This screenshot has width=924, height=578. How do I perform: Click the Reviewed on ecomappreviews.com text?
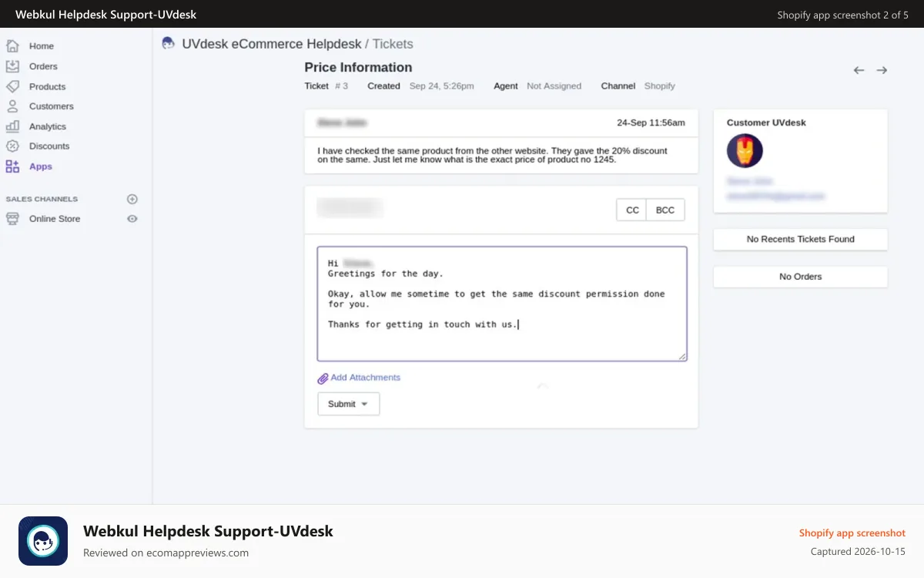point(166,553)
